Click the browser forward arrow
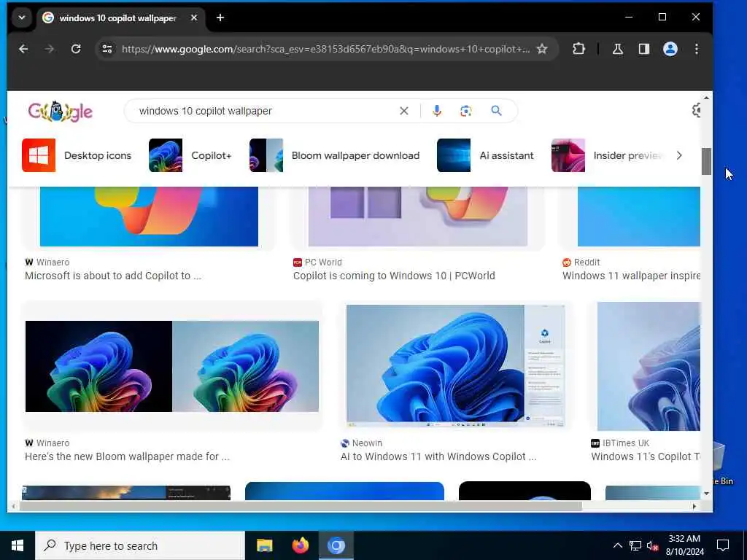 pos(50,49)
